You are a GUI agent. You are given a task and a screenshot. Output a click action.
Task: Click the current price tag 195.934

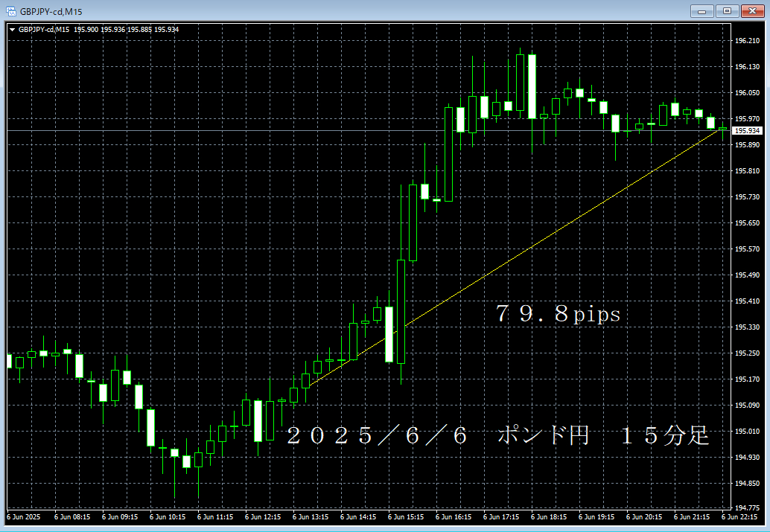tap(748, 130)
